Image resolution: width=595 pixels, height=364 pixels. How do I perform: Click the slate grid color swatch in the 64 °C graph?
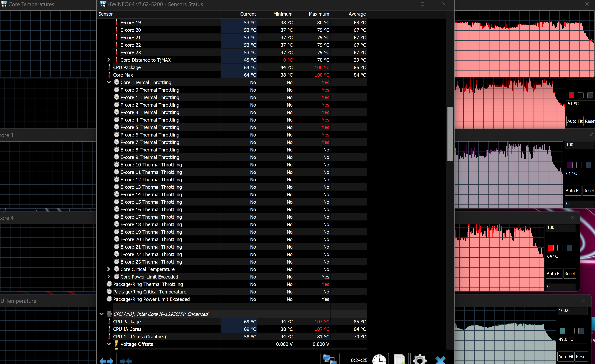[x=569, y=248]
